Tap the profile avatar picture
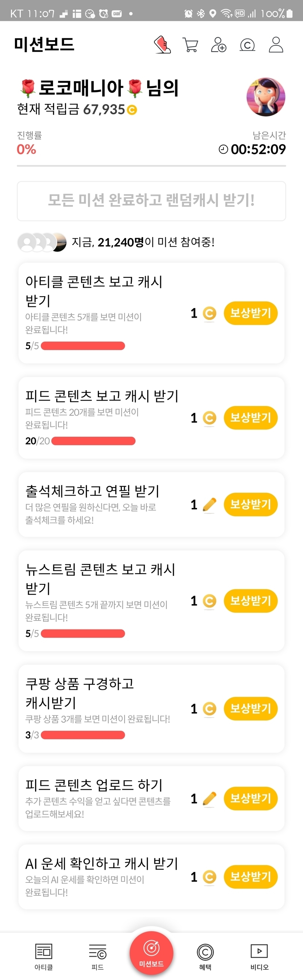303x980 pixels. coord(266,97)
